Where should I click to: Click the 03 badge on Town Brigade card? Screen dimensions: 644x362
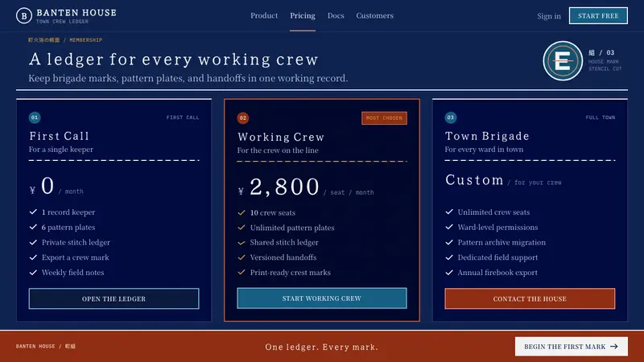point(451,117)
